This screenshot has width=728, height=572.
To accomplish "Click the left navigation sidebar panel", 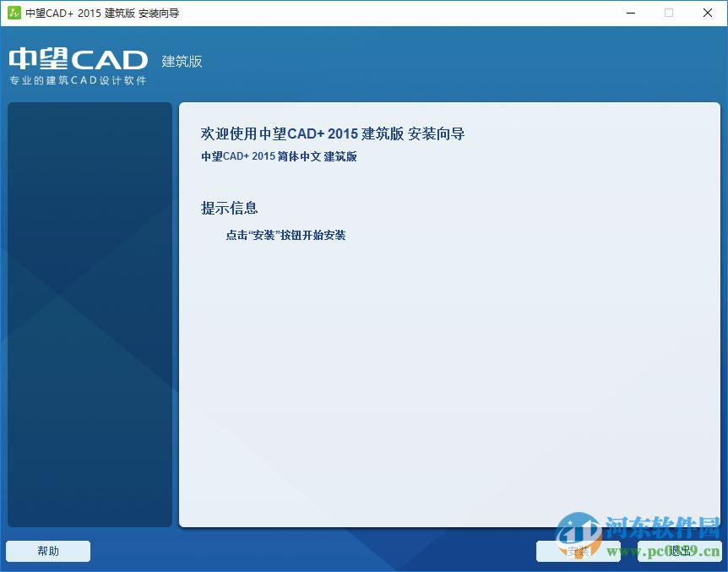I will pyautogui.click(x=90, y=314).
